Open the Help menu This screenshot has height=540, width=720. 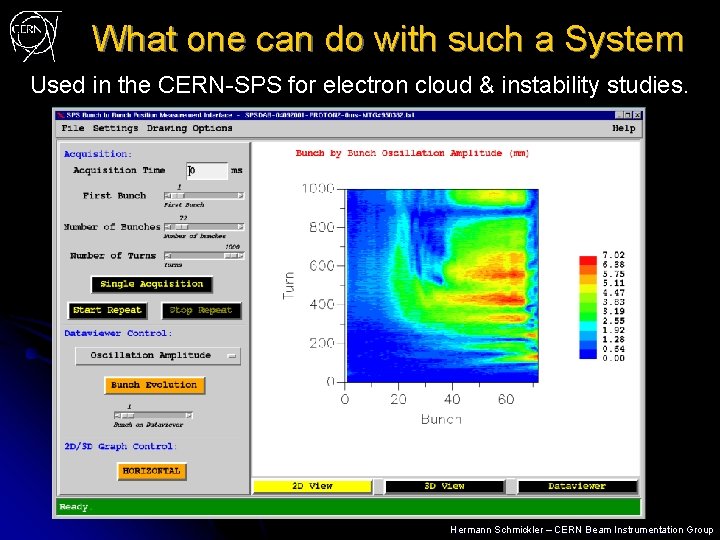point(623,128)
